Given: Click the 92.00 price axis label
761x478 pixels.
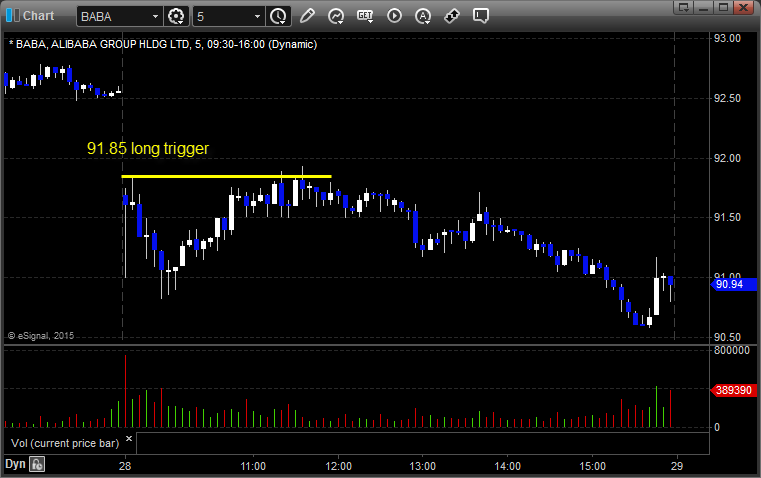Looking at the screenshot, I should 727,158.
